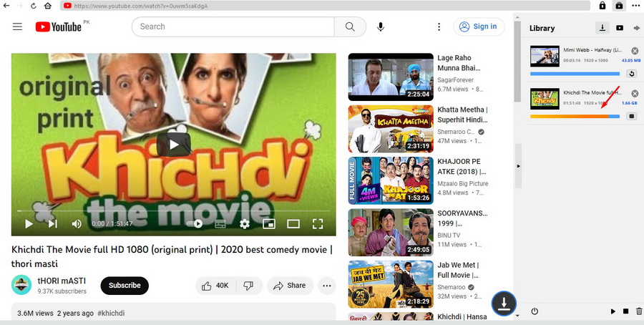
Task: Click the video seek progress bar
Action: pyautogui.click(x=173, y=211)
